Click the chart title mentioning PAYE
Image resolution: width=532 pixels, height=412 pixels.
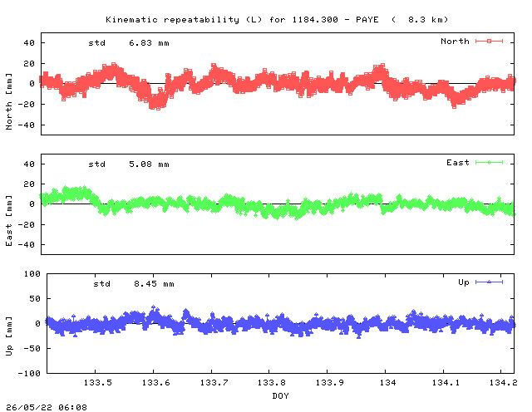(277, 20)
